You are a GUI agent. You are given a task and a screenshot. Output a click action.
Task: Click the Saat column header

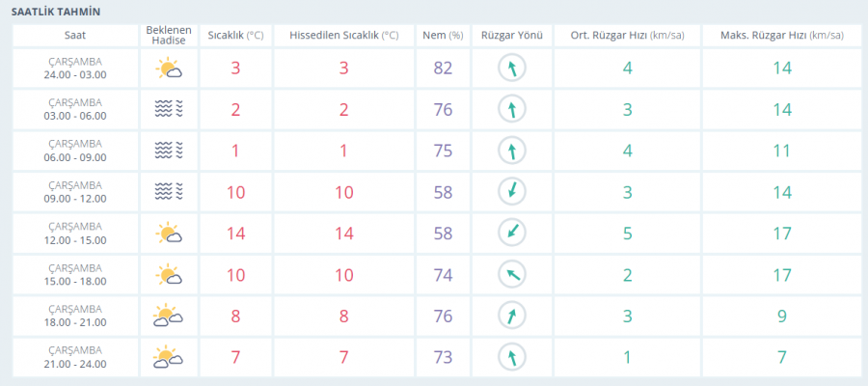click(x=74, y=36)
